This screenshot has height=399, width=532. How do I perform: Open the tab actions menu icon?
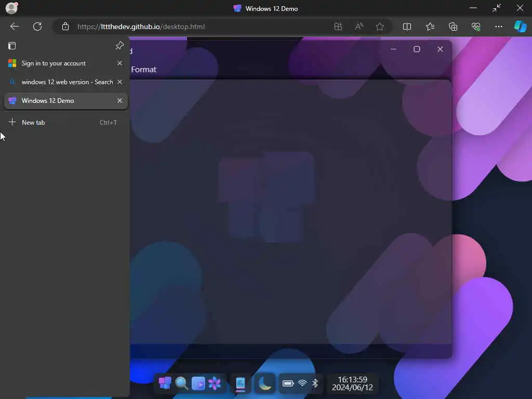tap(12, 46)
